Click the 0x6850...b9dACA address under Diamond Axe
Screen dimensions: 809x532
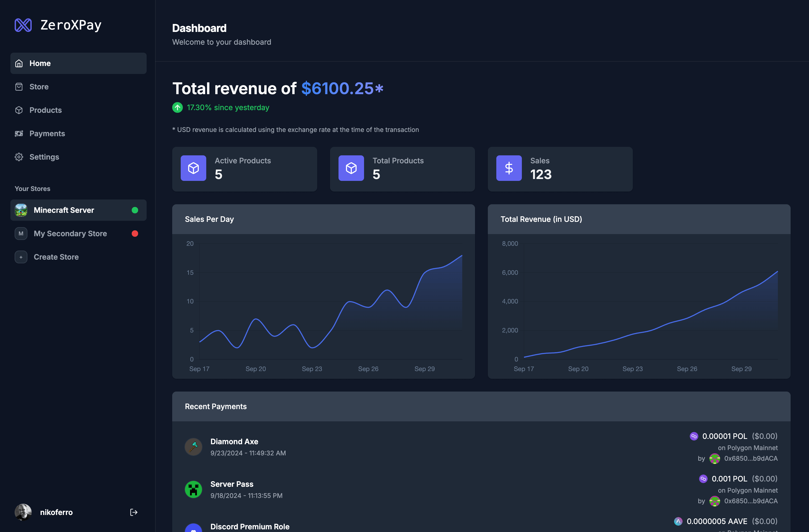[x=751, y=459]
